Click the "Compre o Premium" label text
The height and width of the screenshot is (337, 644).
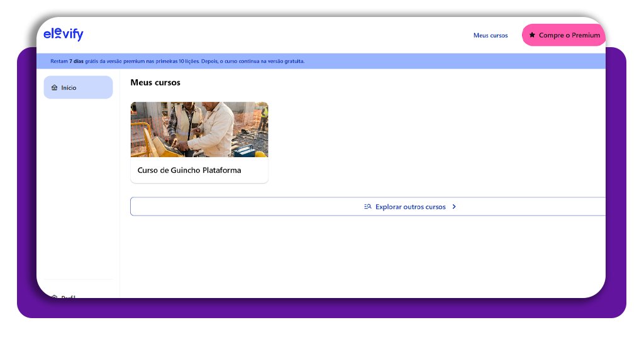click(569, 36)
